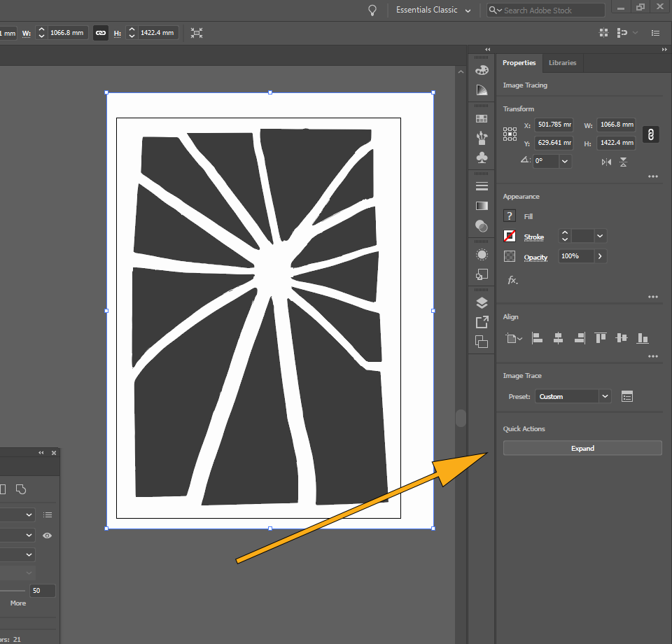This screenshot has height=644, width=672.
Task: Open the Color Guide panel icon
Action: coord(482,90)
